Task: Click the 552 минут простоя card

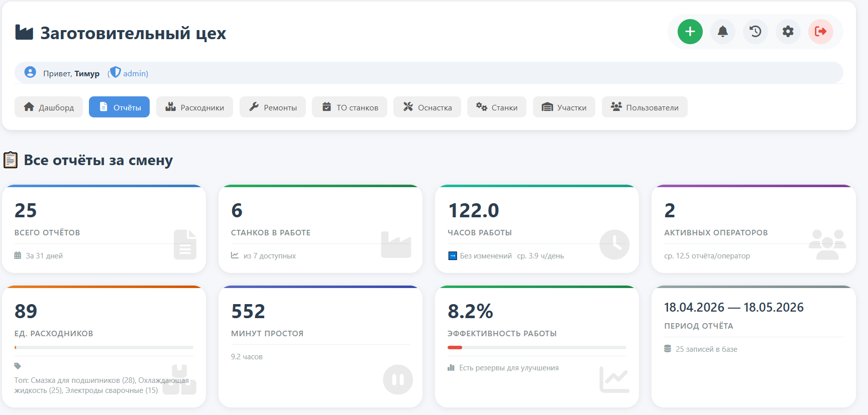Action: 320,347
